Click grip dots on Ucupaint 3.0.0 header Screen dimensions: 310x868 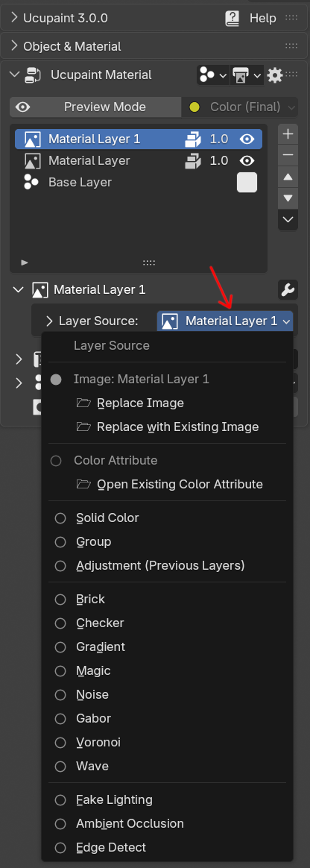[291, 18]
